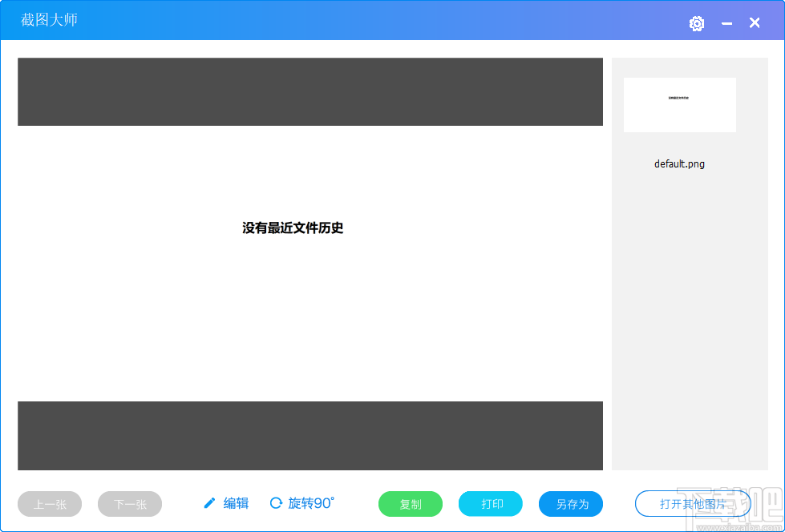This screenshot has width=785, height=532.
Task: Save image as new file with 另存为
Action: [x=570, y=504]
